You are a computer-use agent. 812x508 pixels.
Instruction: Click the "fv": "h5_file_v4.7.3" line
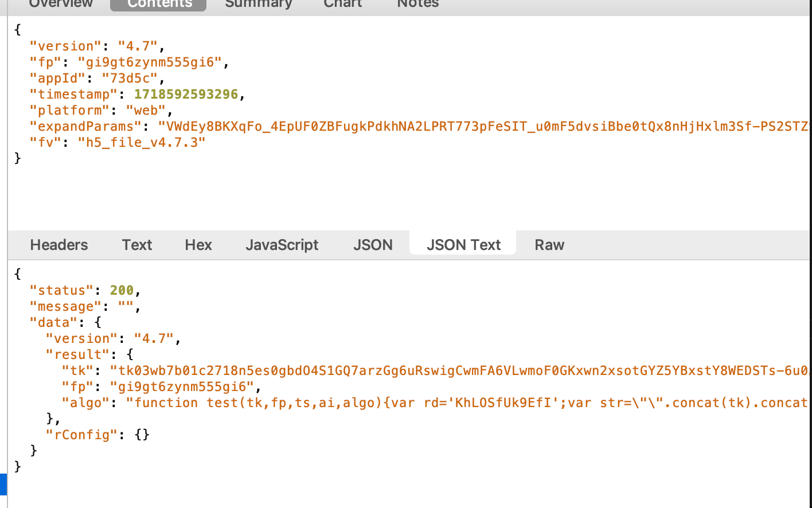tap(118, 142)
